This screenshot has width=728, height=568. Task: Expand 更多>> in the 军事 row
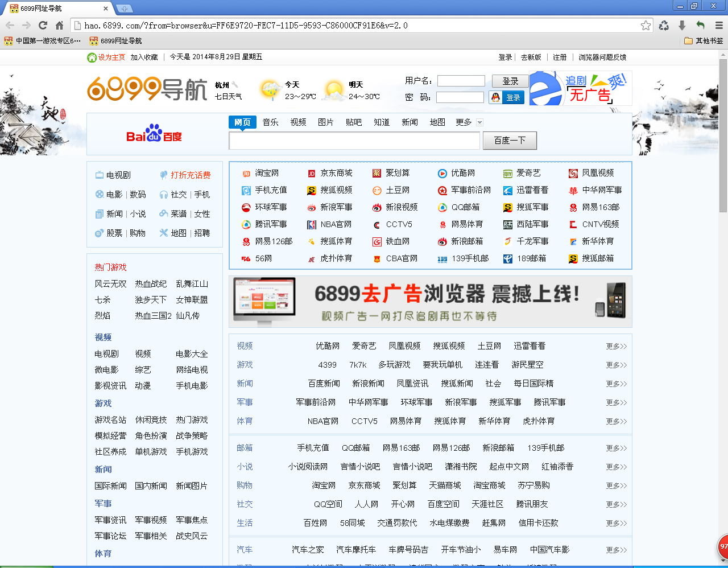click(617, 402)
